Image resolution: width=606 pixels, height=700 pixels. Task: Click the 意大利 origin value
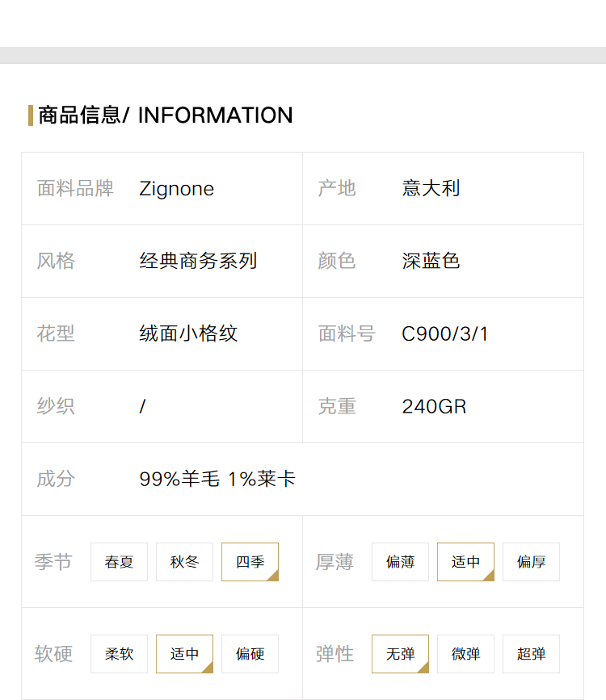click(431, 188)
